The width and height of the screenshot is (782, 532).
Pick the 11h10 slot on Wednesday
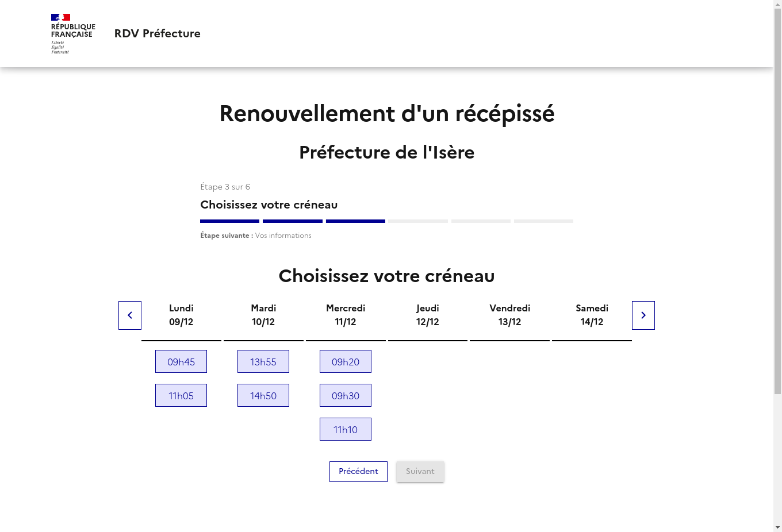click(346, 429)
